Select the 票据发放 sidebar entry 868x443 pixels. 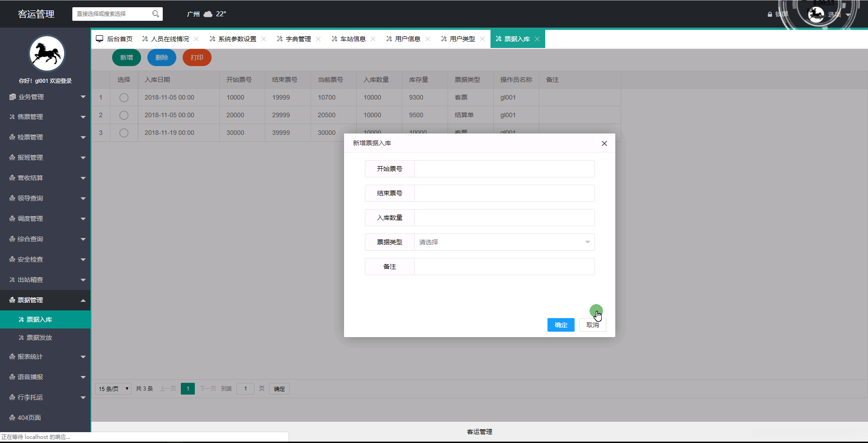[40, 337]
